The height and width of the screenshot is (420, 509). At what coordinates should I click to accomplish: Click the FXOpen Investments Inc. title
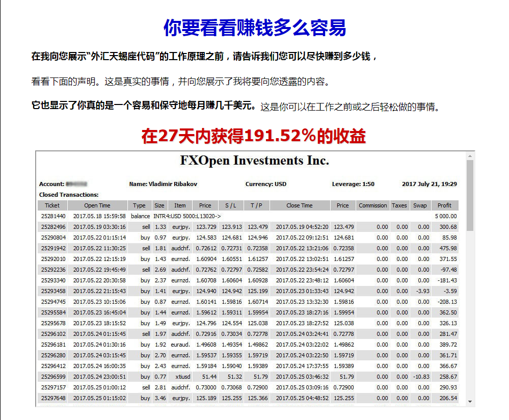tap(255, 161)
